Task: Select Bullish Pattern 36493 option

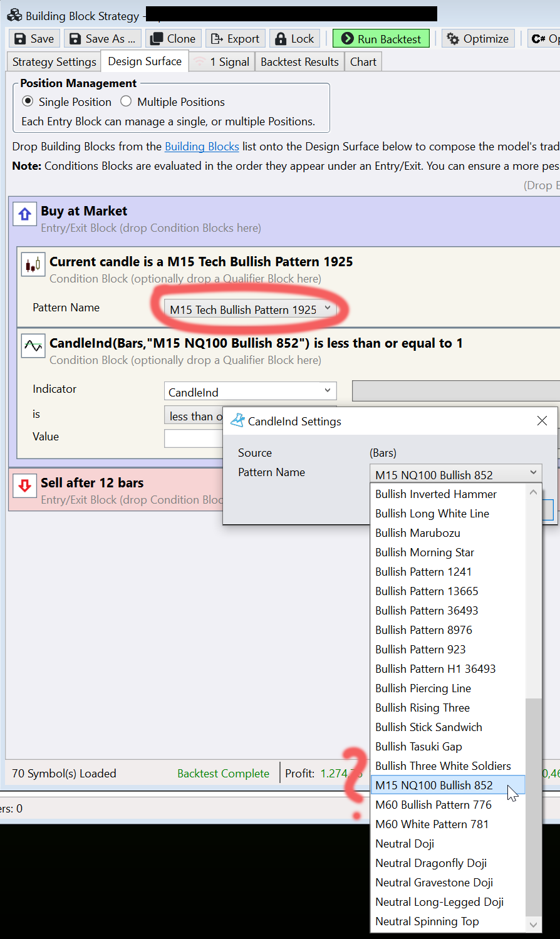Action: [x=447, y=611]
